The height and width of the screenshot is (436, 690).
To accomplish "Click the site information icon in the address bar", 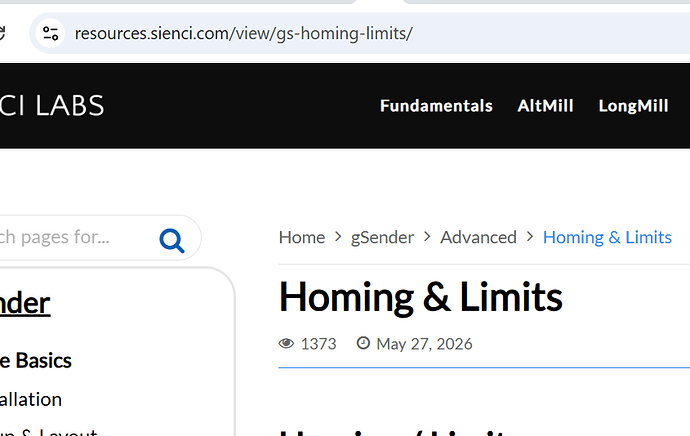I will tap(50, 33).
